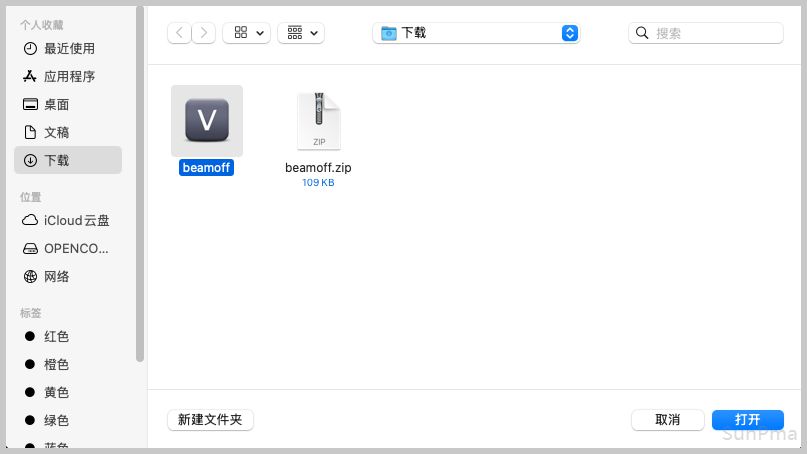This screenshot has height=454, width=807.
Task: Open Recents in the sidebar
Action: 68,48
